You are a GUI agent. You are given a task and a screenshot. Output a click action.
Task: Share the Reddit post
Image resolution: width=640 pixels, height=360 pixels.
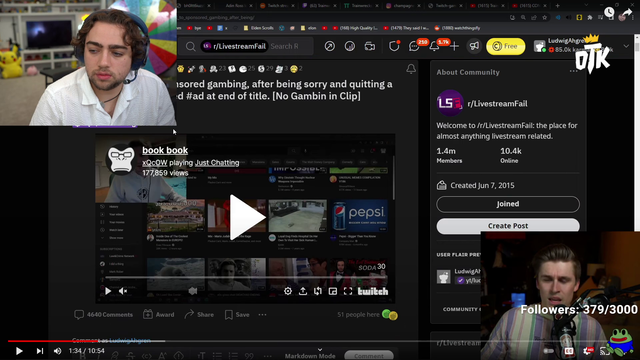pyautogui.click(x=199, y=315)
